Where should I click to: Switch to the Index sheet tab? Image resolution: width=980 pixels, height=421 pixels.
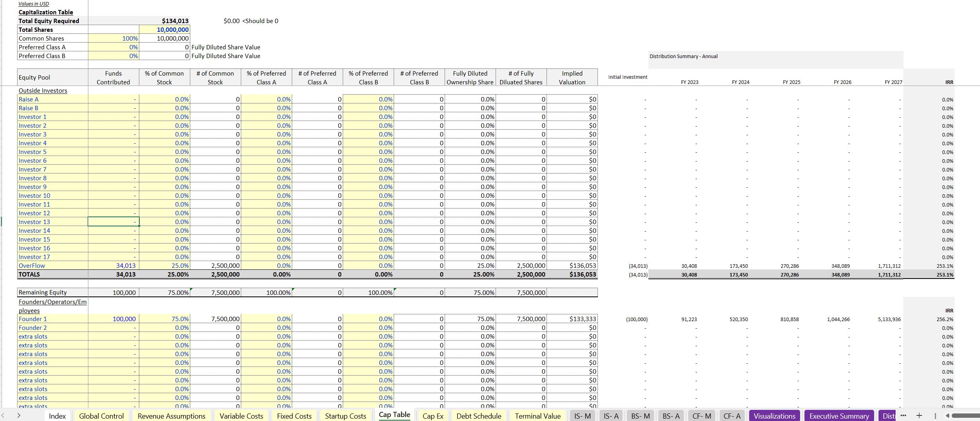click(57, 416)
